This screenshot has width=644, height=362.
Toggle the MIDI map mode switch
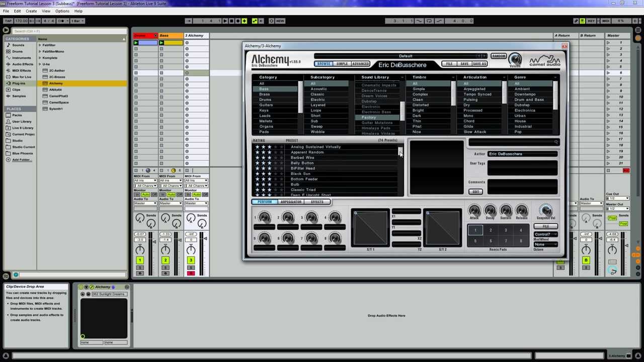click(x=606, y=21)
